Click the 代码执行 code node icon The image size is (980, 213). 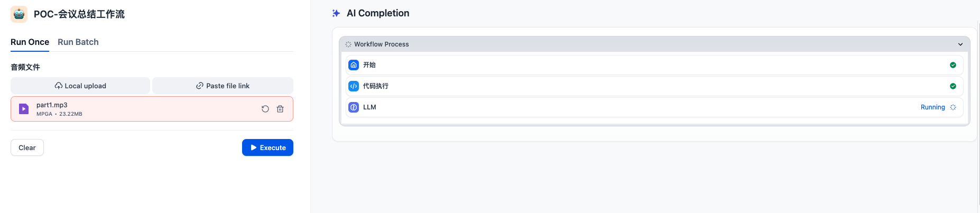pos(354,86)
